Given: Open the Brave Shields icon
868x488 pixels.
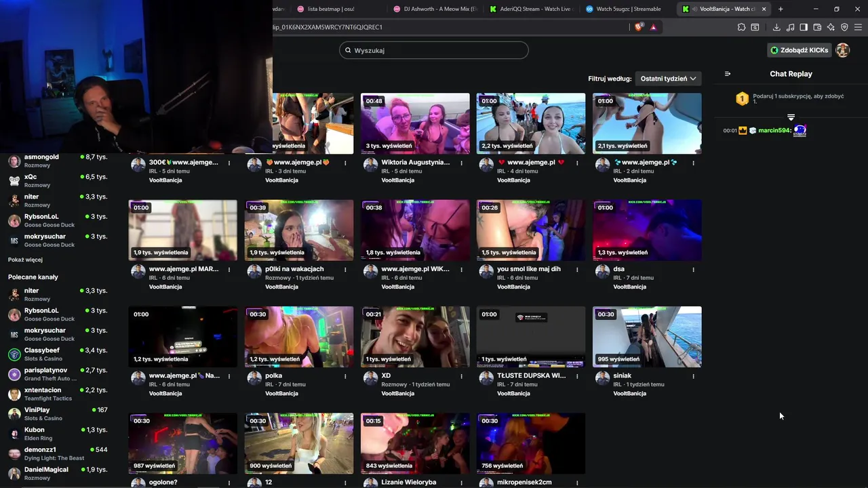Looking at the screenshot, I should pos(639,27).
